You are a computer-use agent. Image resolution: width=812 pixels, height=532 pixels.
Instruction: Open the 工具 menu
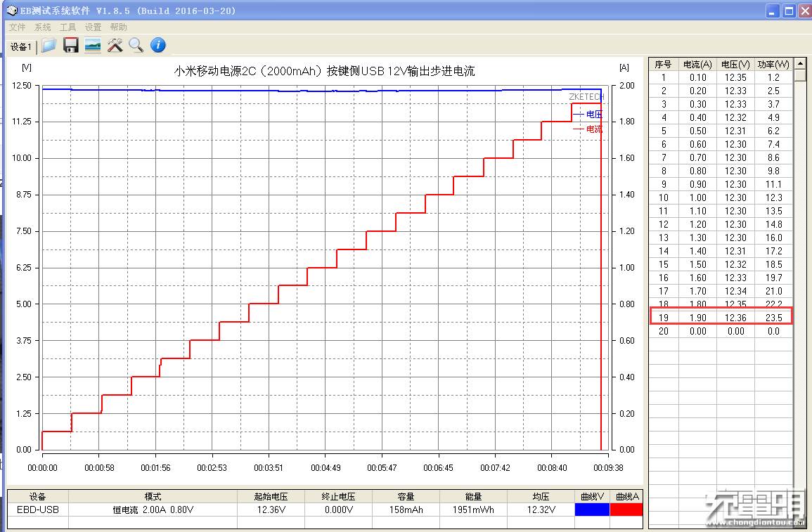pyautogui.click(x=67, y=27)
